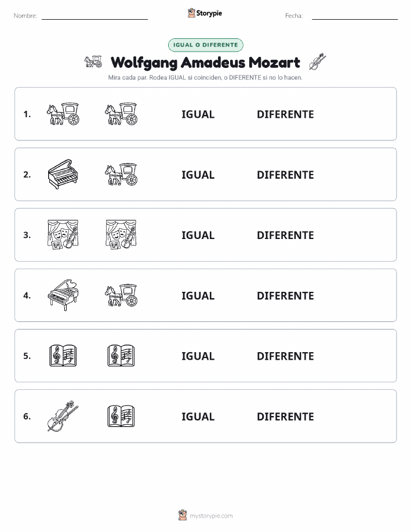
Task: Mark DIFERENTE for pair number 6
Action: point(285,417)
